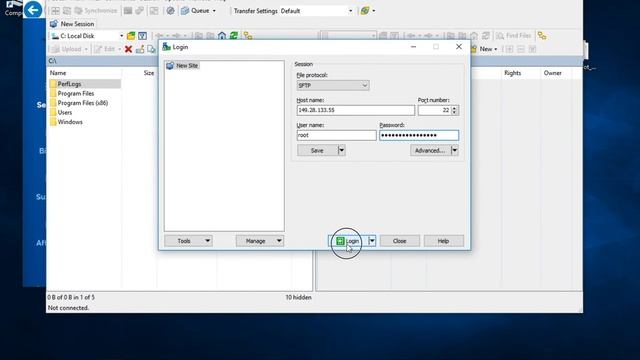The height and width of the screenshot is (360, 640).
Task: Expand the Advanced button dropdown arrow
Action: pyautogui.click(x=455, y=151)
